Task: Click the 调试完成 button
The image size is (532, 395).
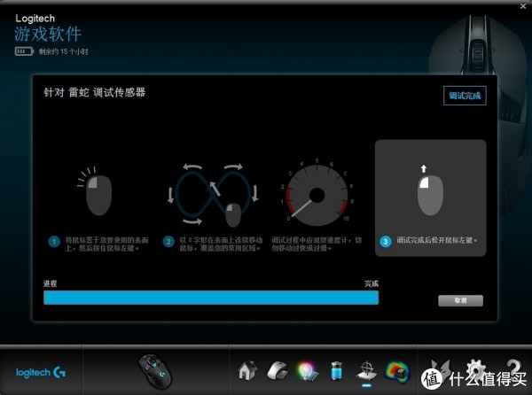Action: 465,96
